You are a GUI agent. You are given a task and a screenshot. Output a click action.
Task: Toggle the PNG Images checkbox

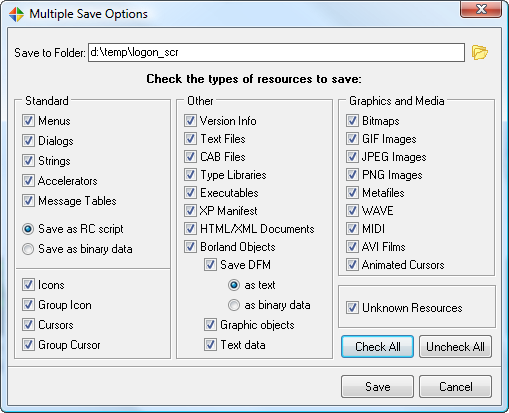pyautogui.click(x=352, y=175)
